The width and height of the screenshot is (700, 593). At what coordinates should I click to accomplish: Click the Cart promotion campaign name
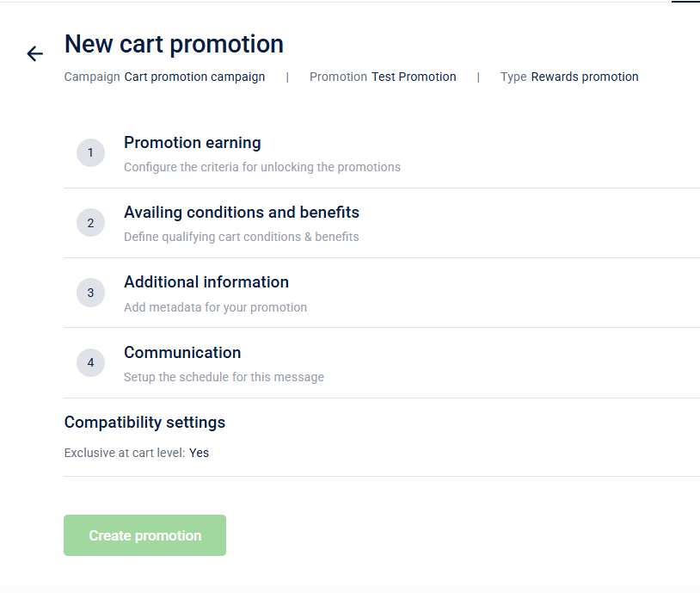pos(194,77)
